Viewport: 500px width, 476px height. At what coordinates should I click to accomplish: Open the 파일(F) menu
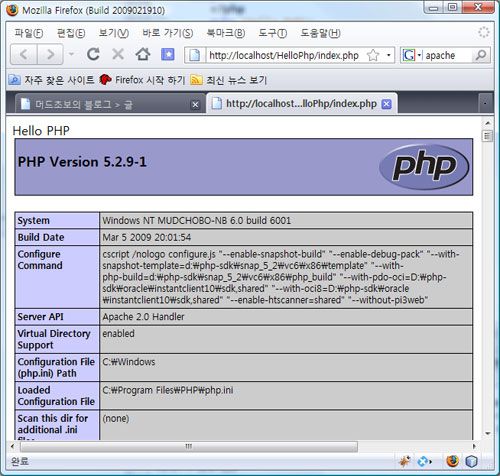29,33
